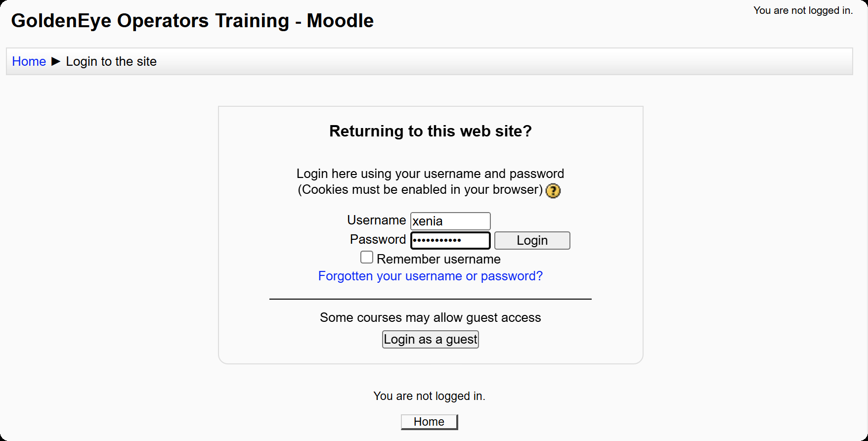Click footer You are not logged in text
Screen dimensions: 868x441
click(x=429, y=396)
